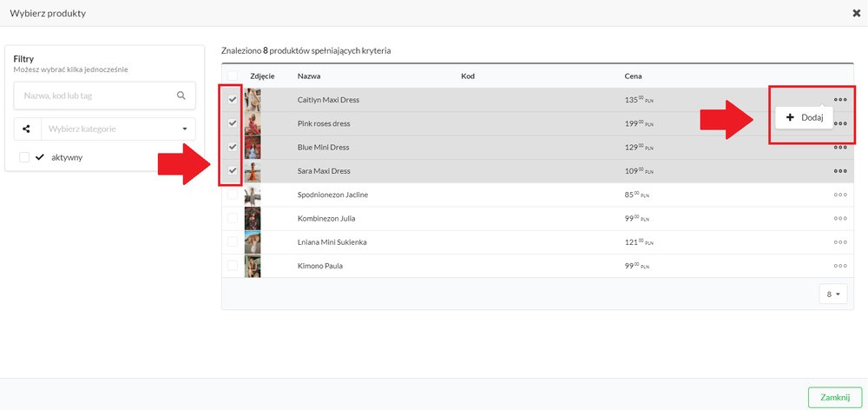Open the three-dot menu for Kimono Paula
The image size is (868, 410).
(839, 266)
